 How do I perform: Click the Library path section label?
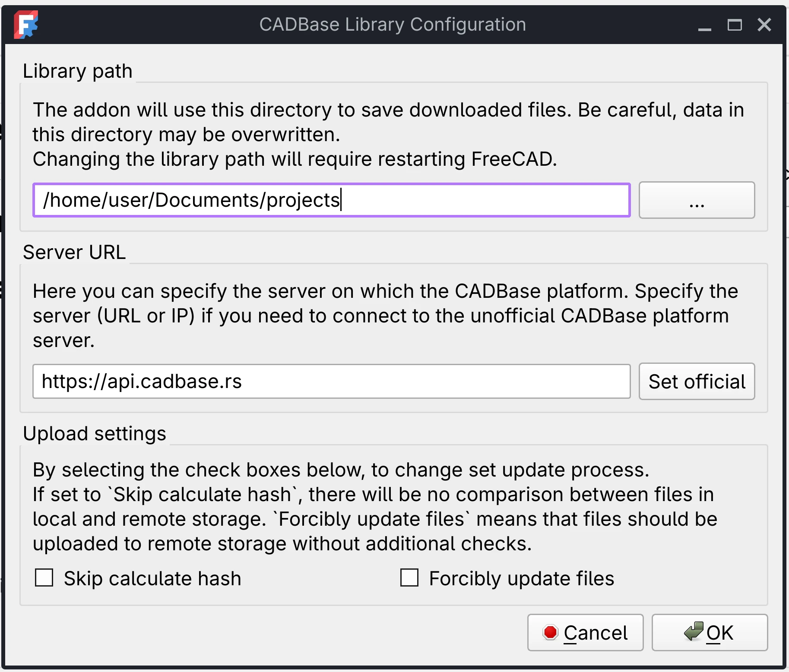click(x=78, y=70)
